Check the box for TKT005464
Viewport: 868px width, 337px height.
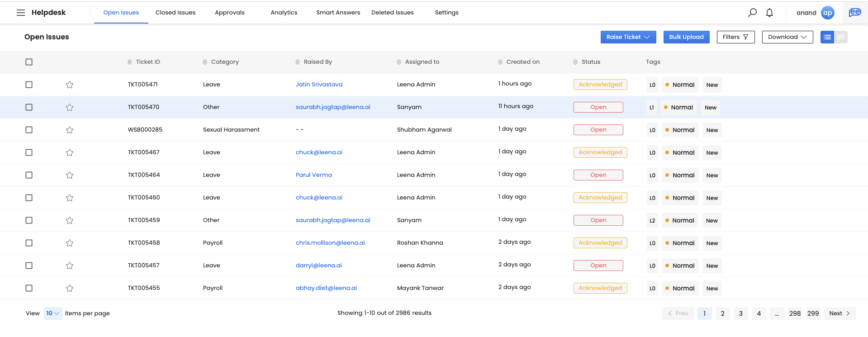(29, 175)
